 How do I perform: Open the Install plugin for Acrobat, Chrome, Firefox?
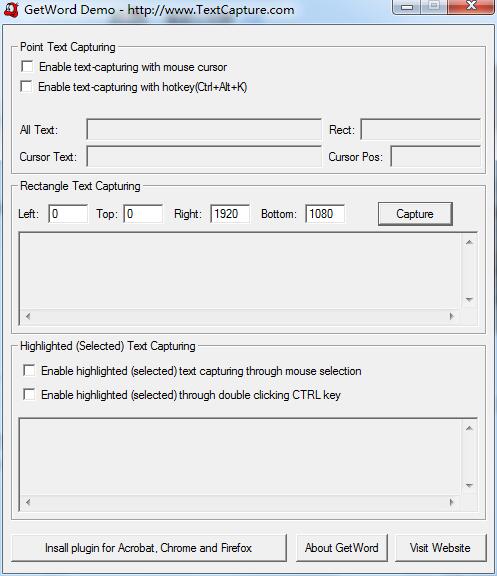click(149, 548)
